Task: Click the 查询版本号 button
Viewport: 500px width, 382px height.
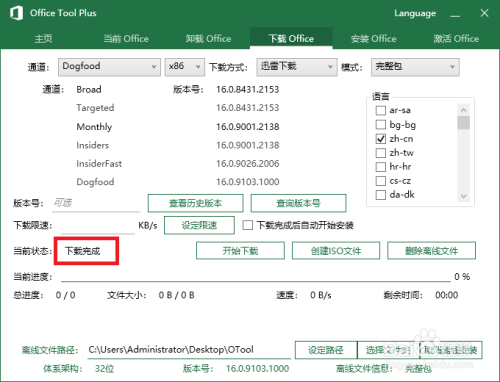Action: (298, 203)
